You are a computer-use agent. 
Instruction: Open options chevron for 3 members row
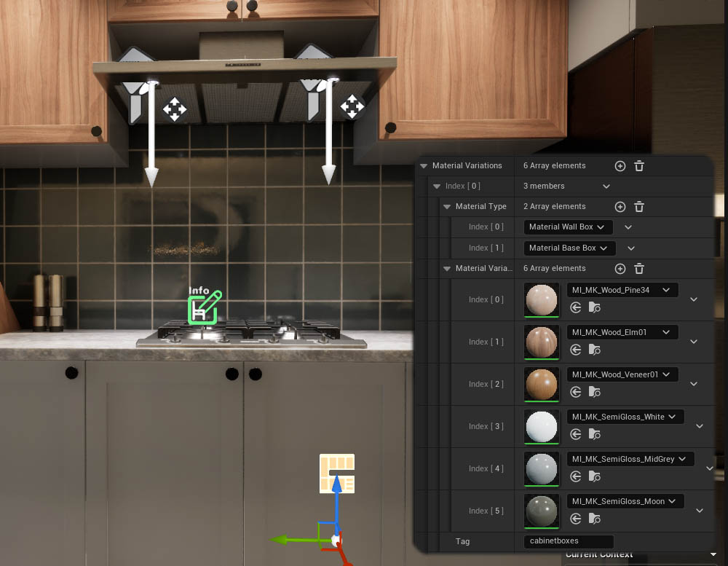coord(606,186)
